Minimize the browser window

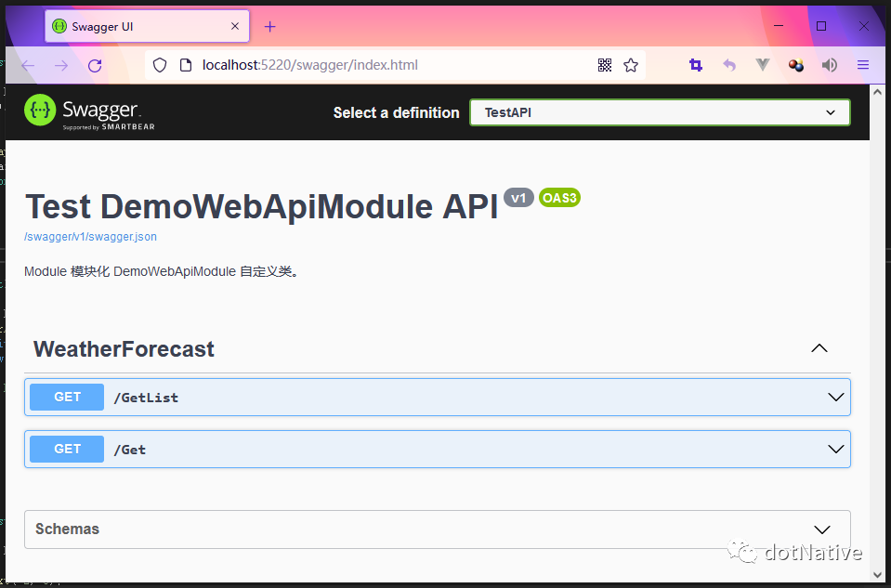point(779,26)
